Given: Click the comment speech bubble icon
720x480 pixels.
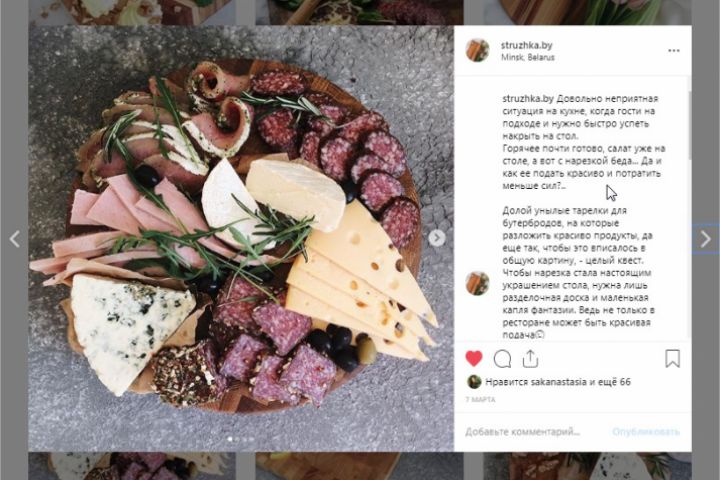Looking at the screenshot, I should 502,358.
